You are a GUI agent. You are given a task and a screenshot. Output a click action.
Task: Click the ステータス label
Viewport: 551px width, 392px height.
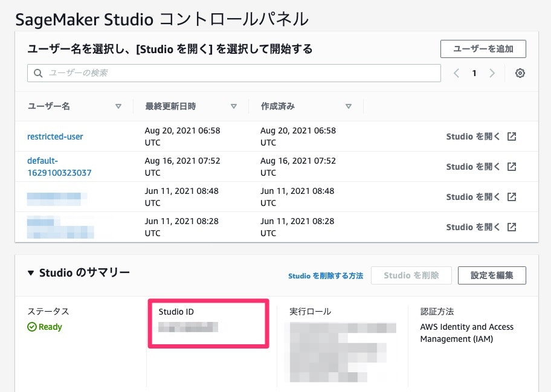click(48, 312)
